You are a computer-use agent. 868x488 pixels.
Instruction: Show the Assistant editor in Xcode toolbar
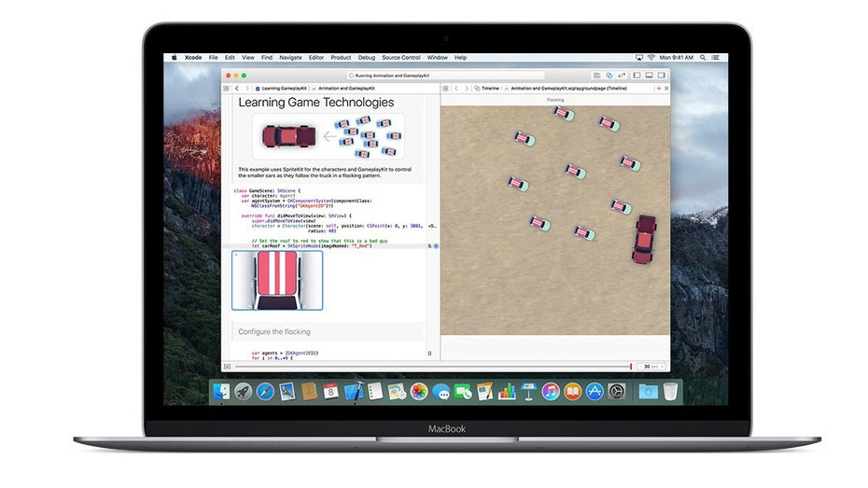coord(609,76)
